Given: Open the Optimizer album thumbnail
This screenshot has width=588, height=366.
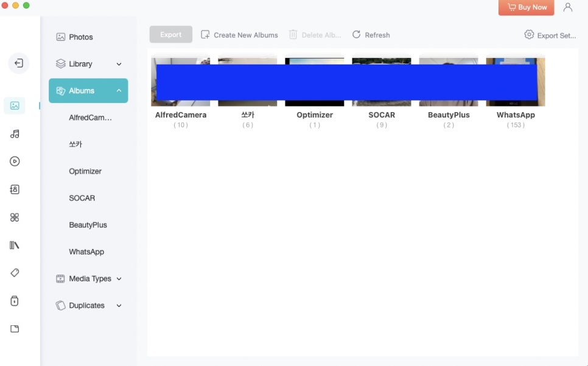Looking at the screenshot, I should point(315,82).
